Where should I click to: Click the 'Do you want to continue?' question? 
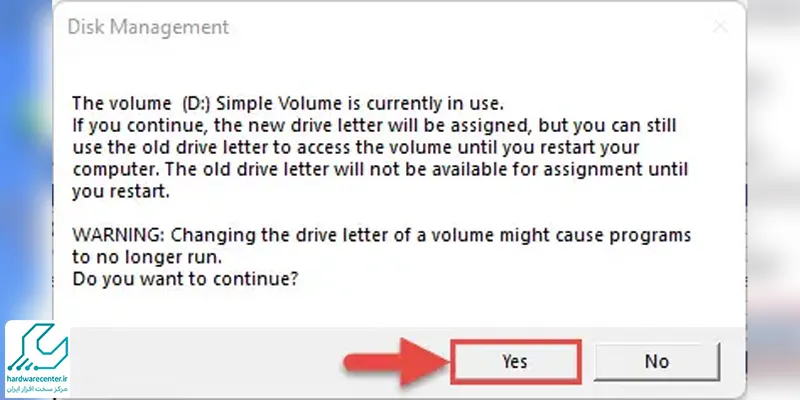coord(185,280)
